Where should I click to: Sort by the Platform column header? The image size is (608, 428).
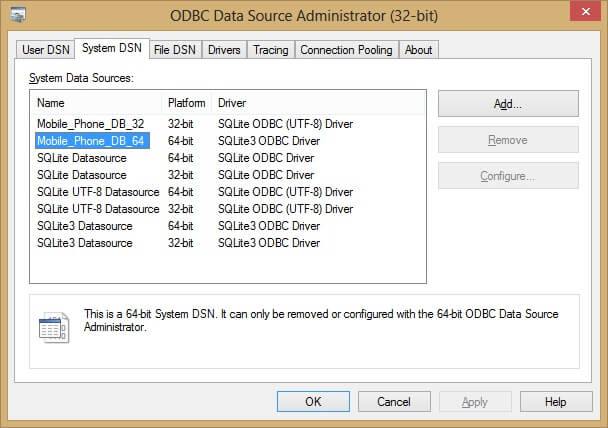pyautogui.click(x=187, y=103)
